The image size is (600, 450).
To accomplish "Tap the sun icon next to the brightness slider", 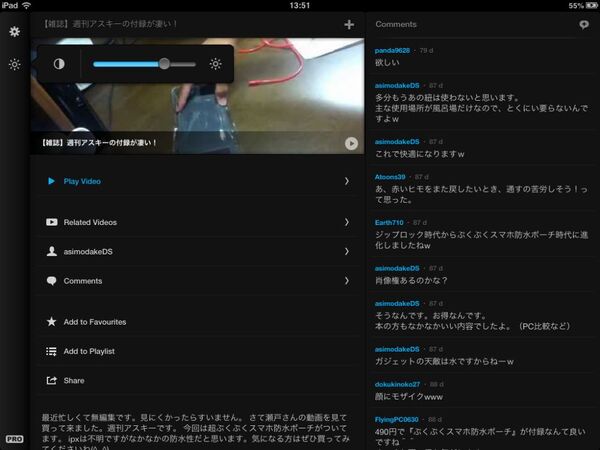I will click(215, 64).
